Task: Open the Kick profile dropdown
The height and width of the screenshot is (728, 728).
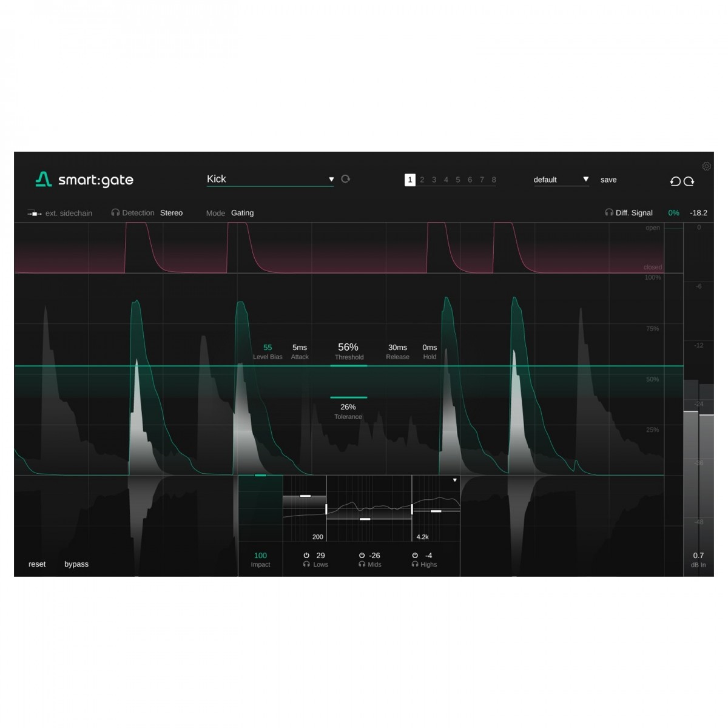Action: pyautogui.click(x=331, y=180)
